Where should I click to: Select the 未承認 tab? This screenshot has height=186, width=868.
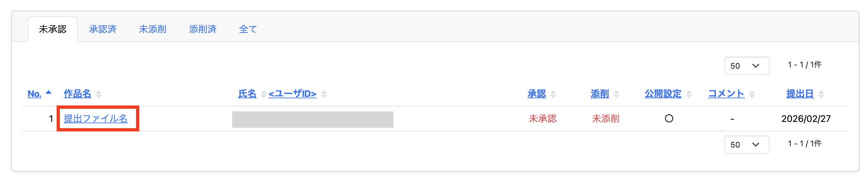pyautogui.click(x=53, y=29)
